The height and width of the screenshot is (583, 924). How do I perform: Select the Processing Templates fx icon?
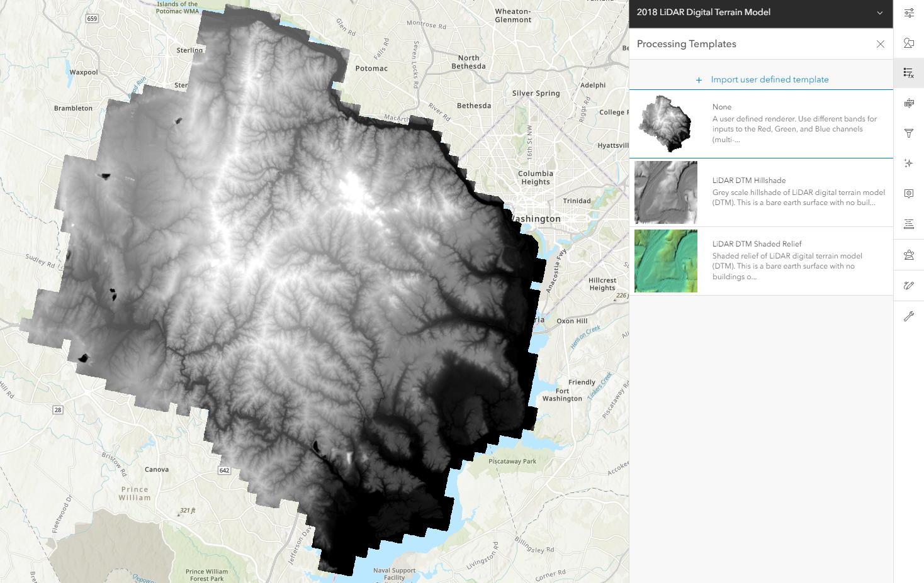tap(909, 73)
